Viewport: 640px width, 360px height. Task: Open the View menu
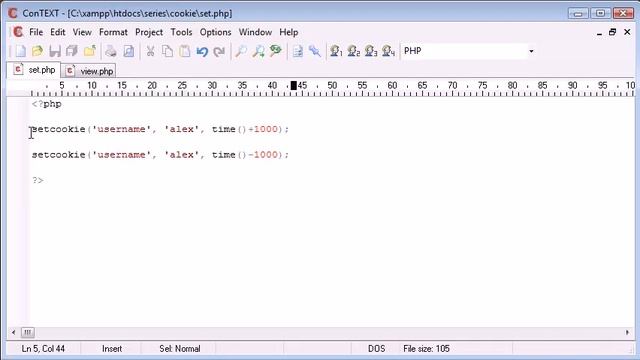click(x=82, y=32)
